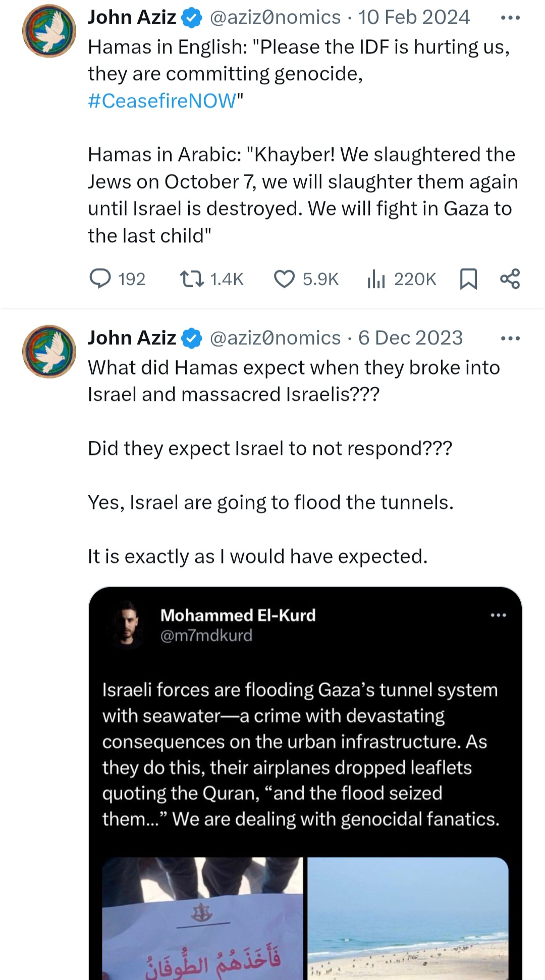
Task: Open the 6 Dec 2023 timestamp
Action: (x=410, y=338)
